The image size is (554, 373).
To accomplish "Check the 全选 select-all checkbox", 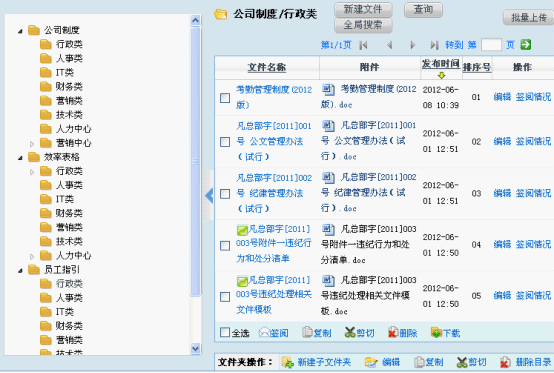I will tap(225, 332).
